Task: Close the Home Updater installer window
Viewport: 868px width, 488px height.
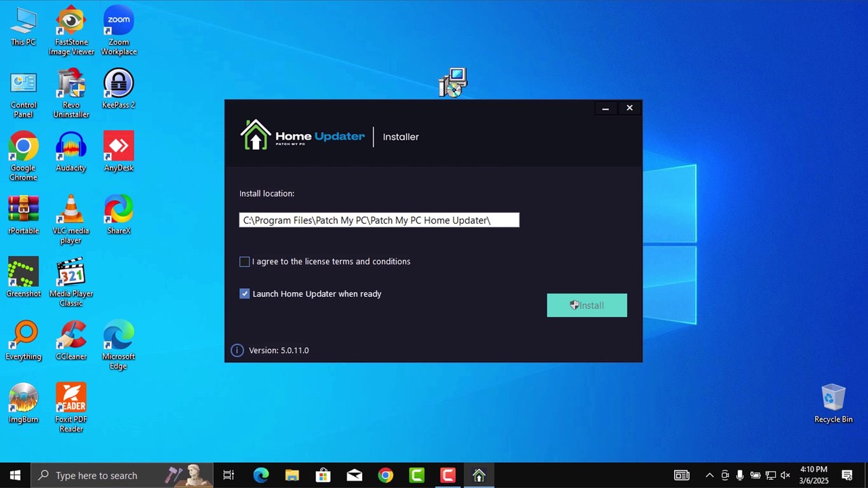Action: coord(629,108)
